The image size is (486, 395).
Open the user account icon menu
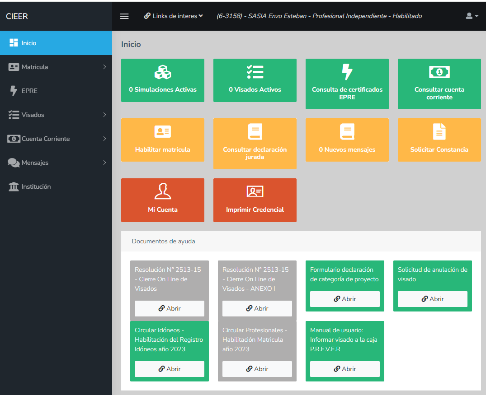point(471,16)
